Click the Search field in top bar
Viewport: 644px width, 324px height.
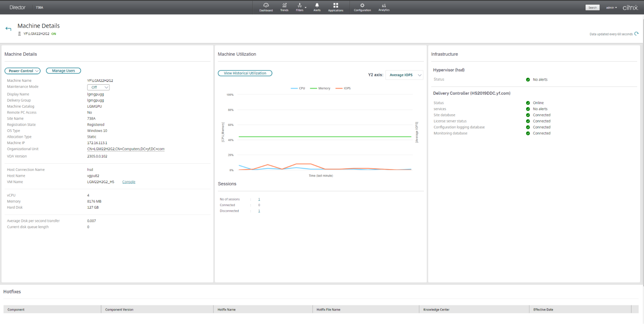(x=592, y=7)
